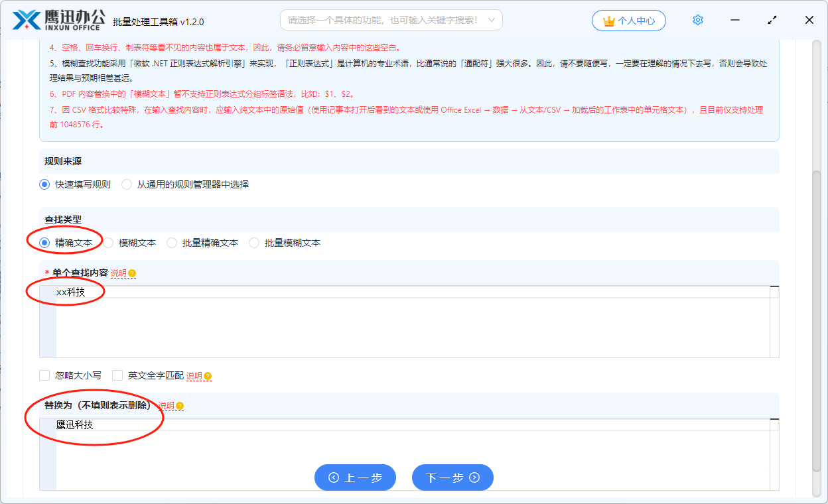Image resolution: width=828 pixels, height=504 pixels.
Task: Maximize the window with expand icon
Action: [772, 21]
